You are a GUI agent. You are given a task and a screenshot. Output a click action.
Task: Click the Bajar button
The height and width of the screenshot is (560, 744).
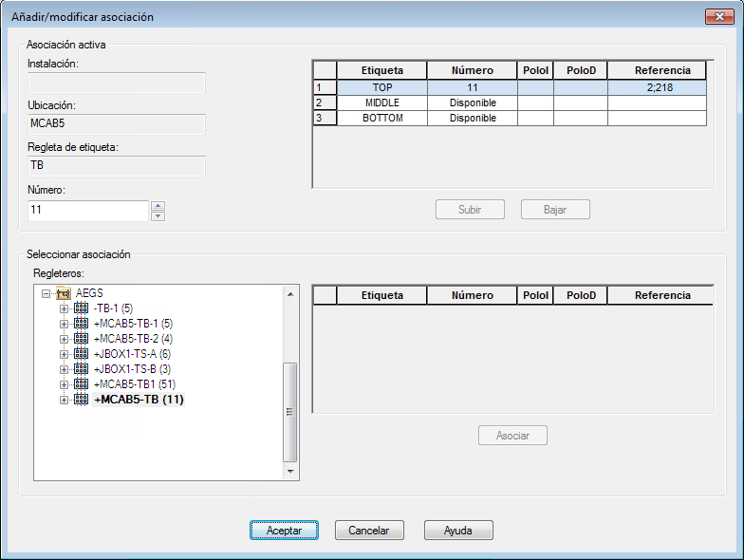tap(555, 209)
